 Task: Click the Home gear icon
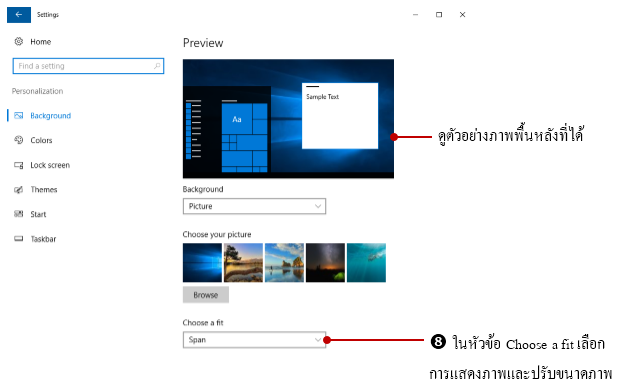click(19, 42)
